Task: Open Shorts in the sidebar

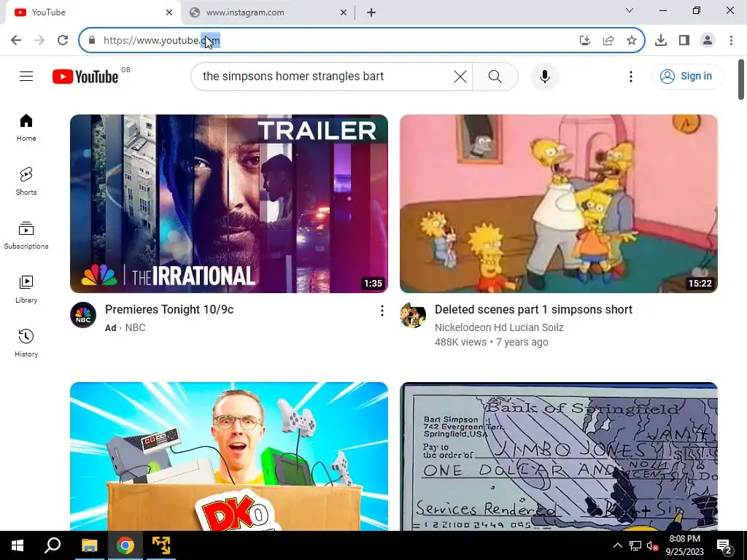Action: click(26, 182)
